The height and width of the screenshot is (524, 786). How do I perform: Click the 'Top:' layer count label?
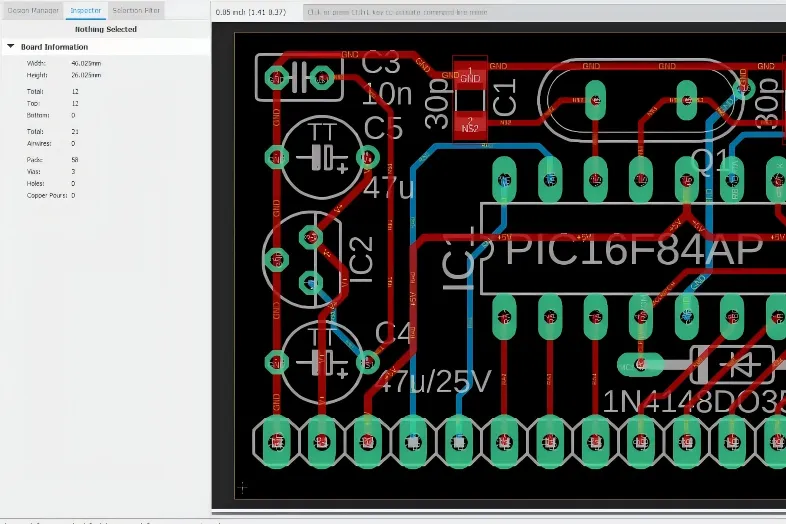[x=33, y=103]
